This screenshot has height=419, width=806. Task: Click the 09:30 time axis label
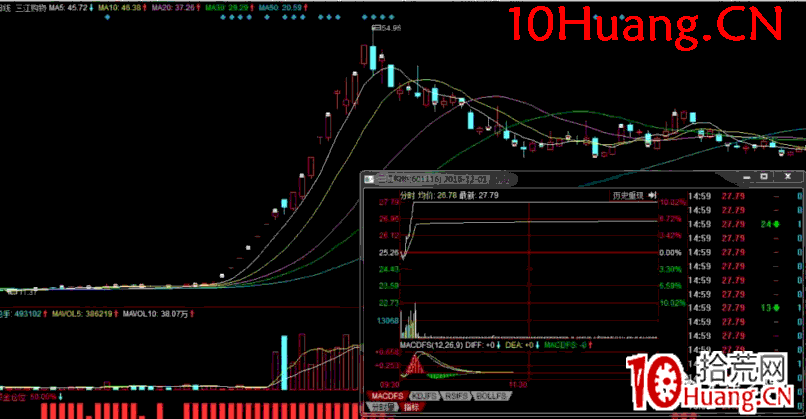pyautogui.click(x=390, y=385)
